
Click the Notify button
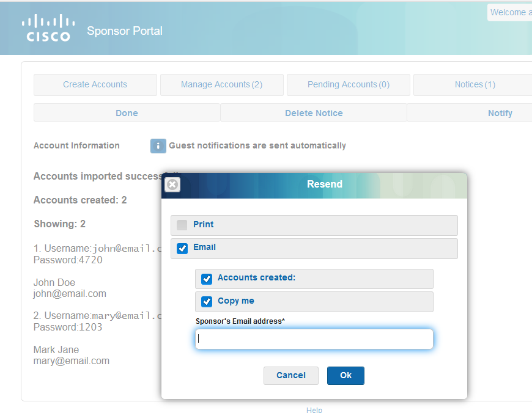point(500,113)
